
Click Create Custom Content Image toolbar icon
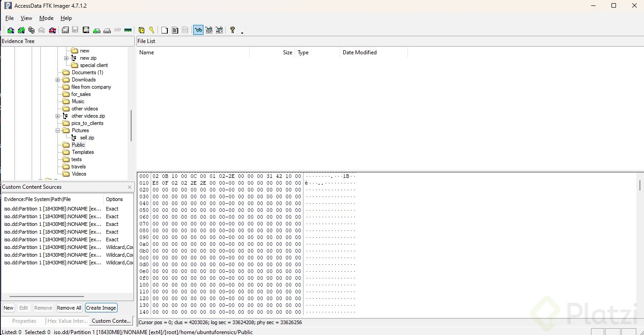click(107, 30)
